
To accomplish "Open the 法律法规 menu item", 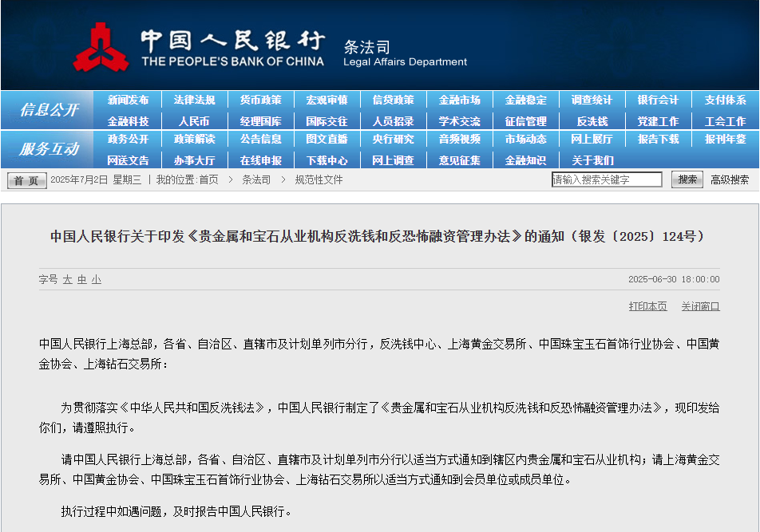I will click(194, 100).
